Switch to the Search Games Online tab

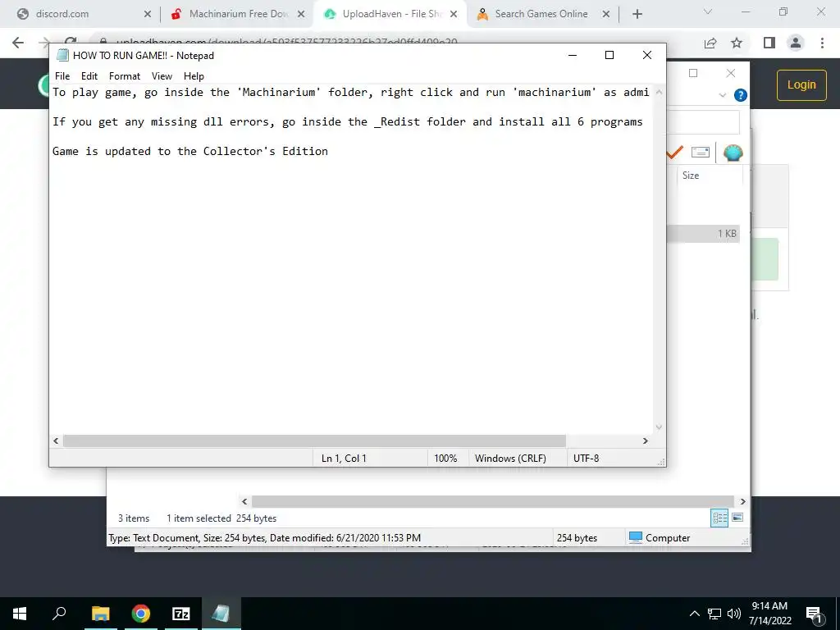click(x=541, y=14)
